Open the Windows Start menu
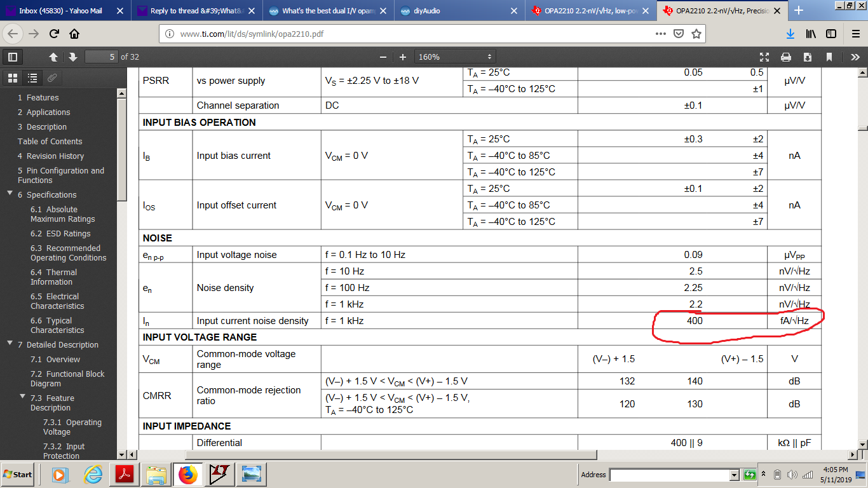 18,475
